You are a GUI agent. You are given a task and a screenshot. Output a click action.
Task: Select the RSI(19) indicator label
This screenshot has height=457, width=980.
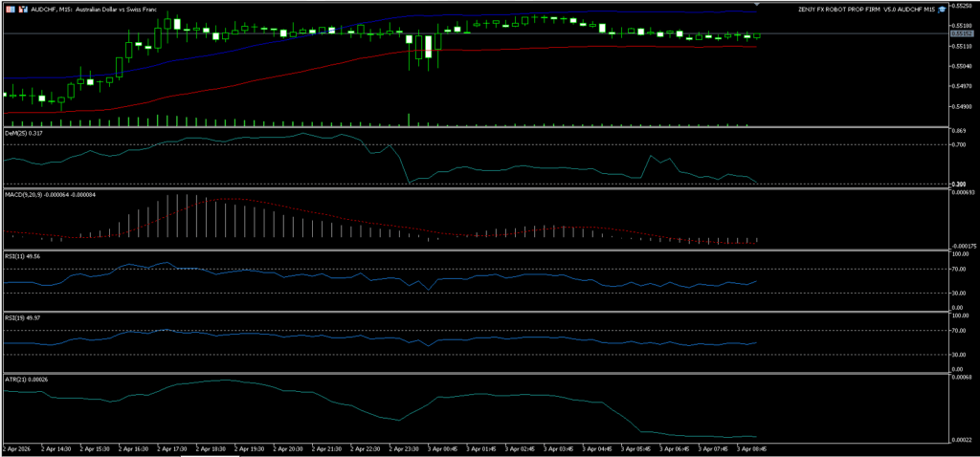click(x=22, y=316)
